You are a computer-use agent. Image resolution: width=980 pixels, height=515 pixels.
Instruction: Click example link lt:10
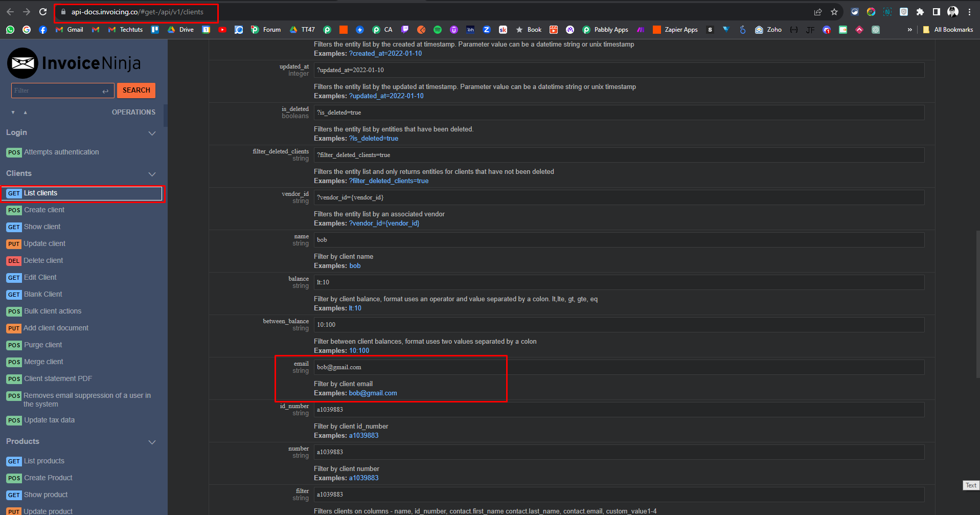[355, 308]
